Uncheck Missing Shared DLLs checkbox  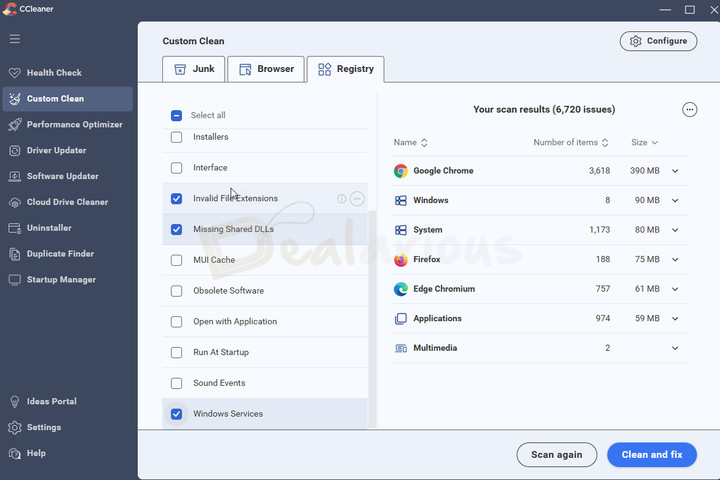(176, 229)
